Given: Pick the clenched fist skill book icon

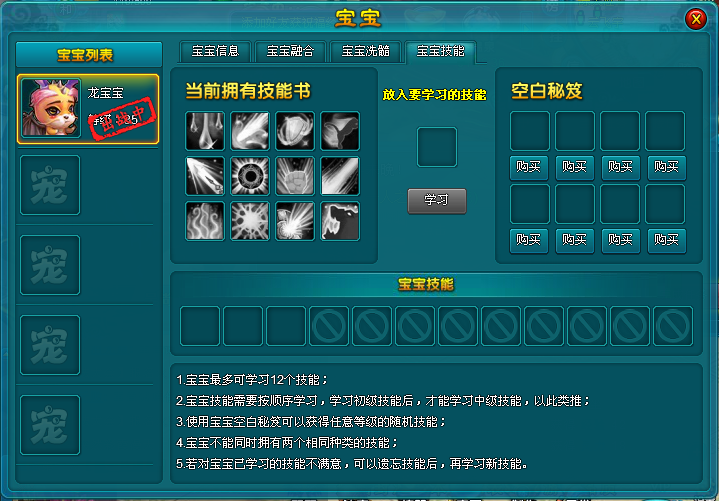Looking at the screenshot, I should (x=295, y=176).
